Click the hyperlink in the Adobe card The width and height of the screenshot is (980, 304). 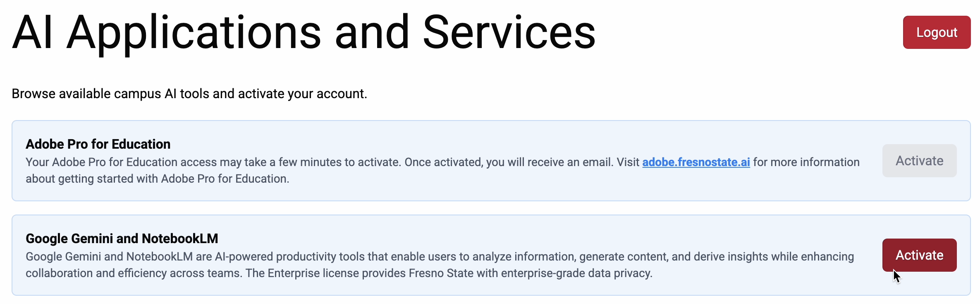(696, 162)
